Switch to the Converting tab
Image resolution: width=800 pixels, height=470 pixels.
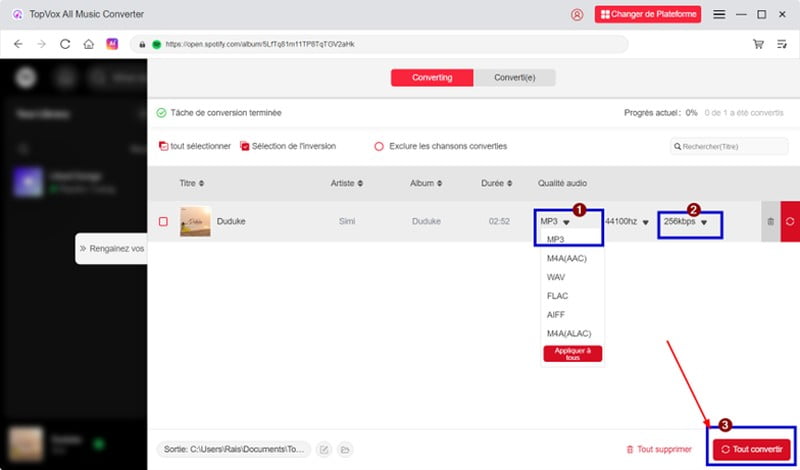point(432,78)
